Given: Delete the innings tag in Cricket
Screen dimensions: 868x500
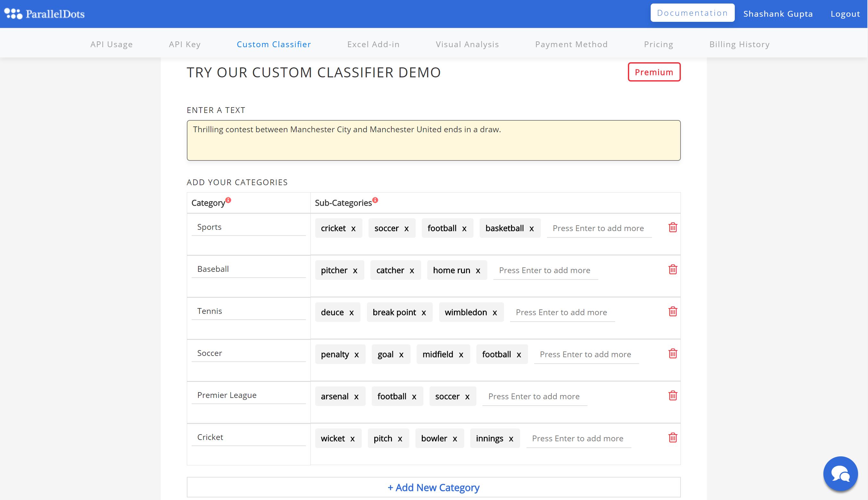Looking at the screenshot, I should click(x=511, y=439).
